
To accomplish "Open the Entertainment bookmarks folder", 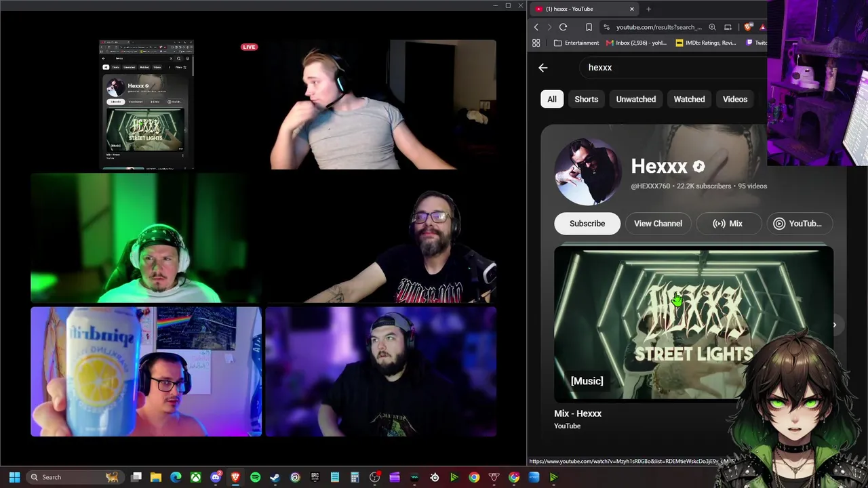I will (x=576, y=43).
